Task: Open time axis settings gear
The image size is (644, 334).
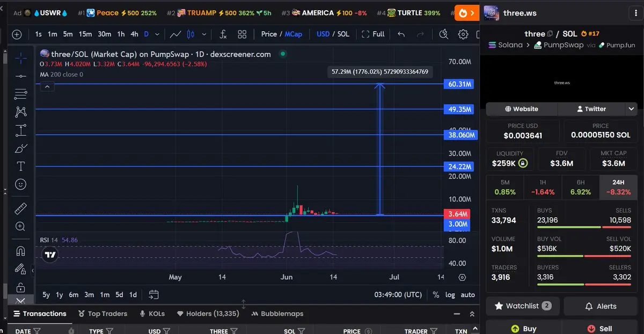Action: click(462, 277)
